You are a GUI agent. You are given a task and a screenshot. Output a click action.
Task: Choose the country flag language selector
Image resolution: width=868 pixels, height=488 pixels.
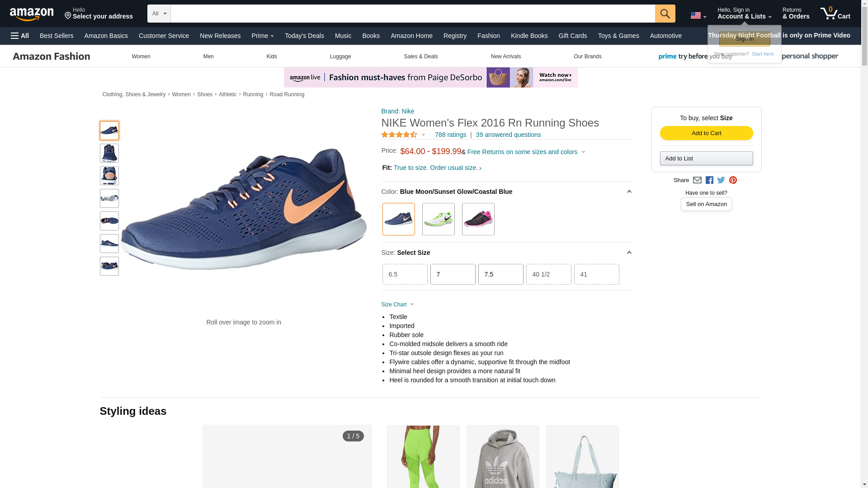tap(698, 15)
